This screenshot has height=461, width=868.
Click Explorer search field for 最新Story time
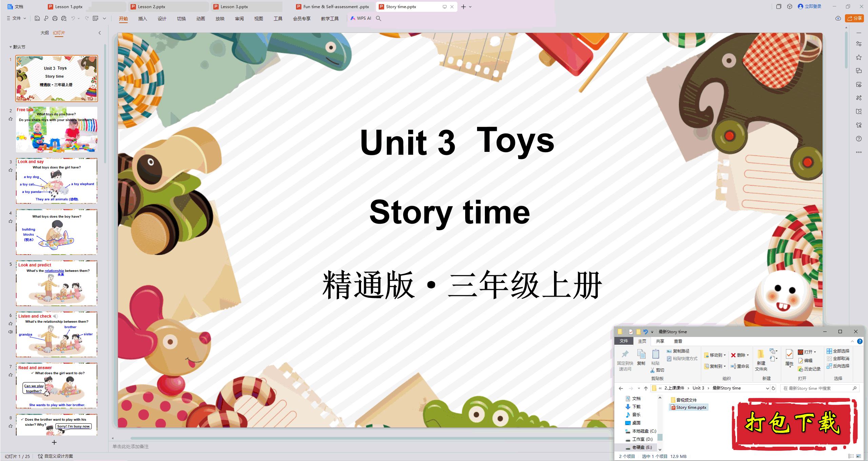click(x=820, y=388)
